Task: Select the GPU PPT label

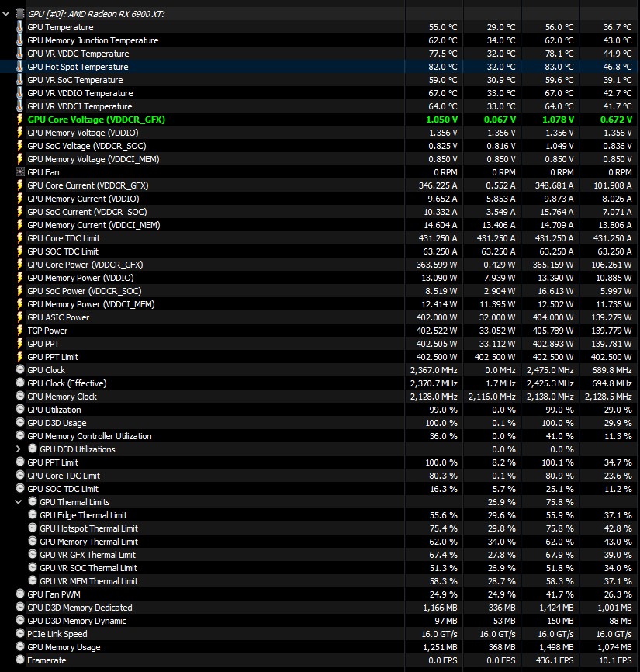Action: (43, 344)
